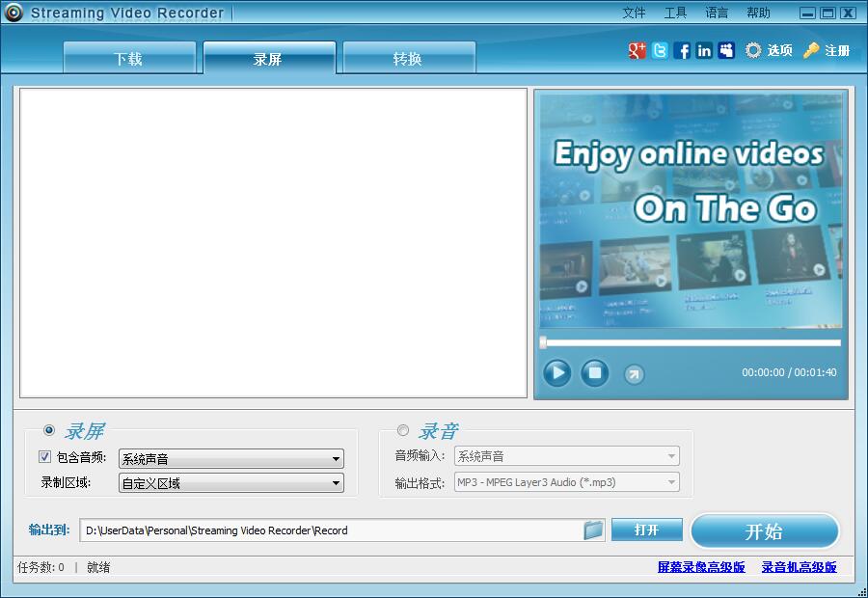
Task: Click the Enjoy online videos preview
Action: pyautogui.click(x=691, y=211)
